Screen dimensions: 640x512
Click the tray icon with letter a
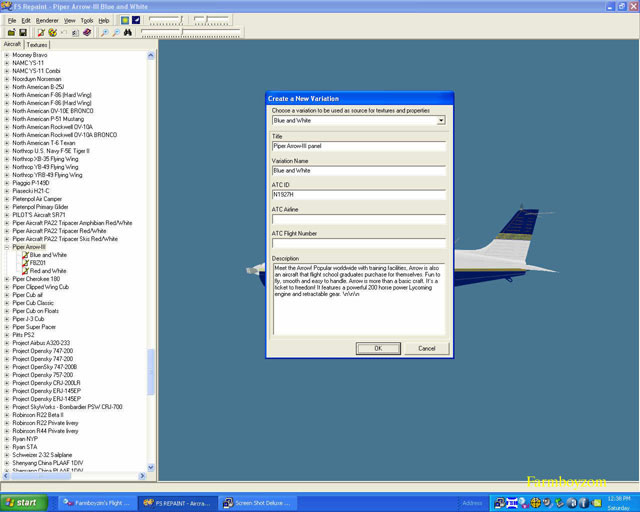572,503
